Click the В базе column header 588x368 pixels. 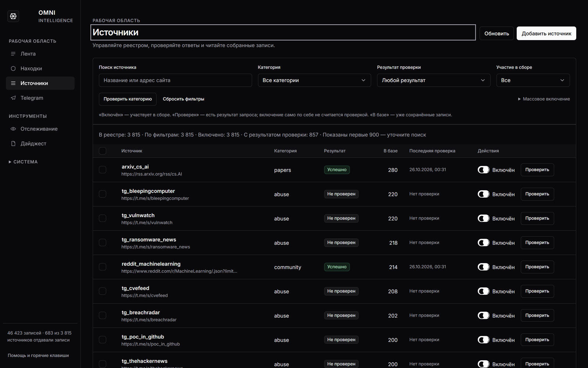pos(391,151)
